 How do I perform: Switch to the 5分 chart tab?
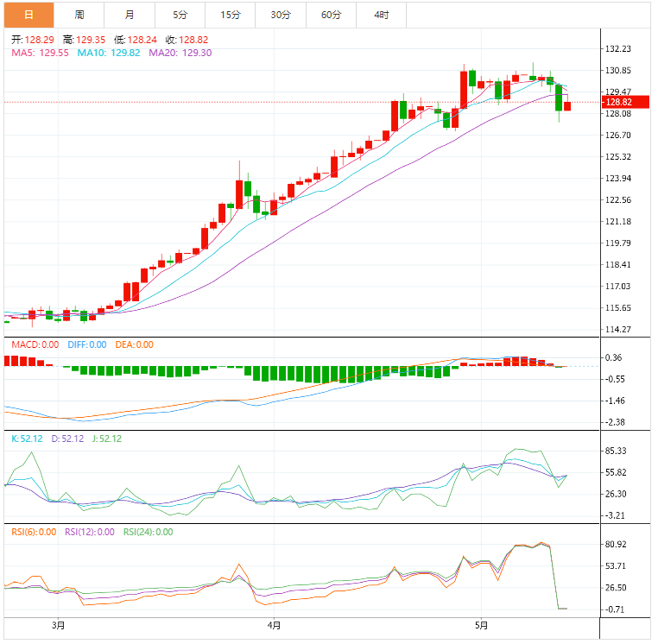pos(180,15)
